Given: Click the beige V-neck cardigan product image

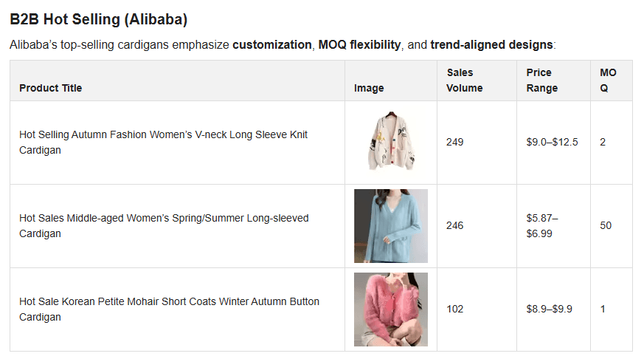Looking at the screenshot, I should [390, 142].
